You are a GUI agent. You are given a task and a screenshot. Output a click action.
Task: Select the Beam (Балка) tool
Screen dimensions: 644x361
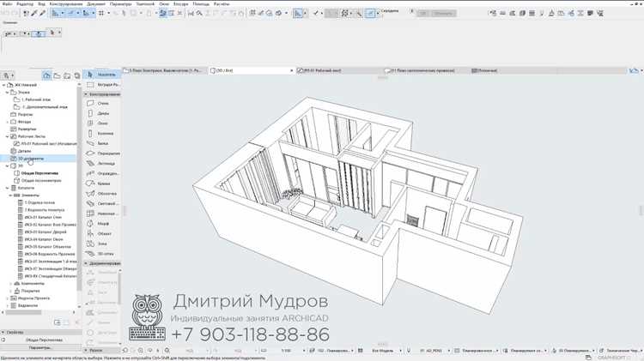tap(102, 143)
